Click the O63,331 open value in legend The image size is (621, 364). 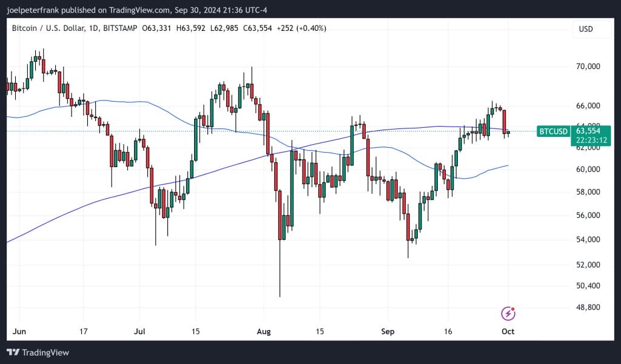click(158, 28)
